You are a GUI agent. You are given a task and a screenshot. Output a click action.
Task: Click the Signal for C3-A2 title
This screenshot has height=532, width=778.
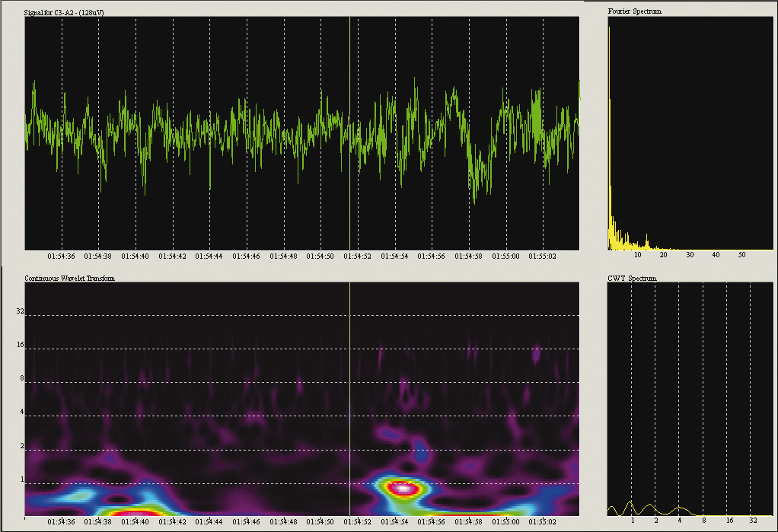pos(64,11)
